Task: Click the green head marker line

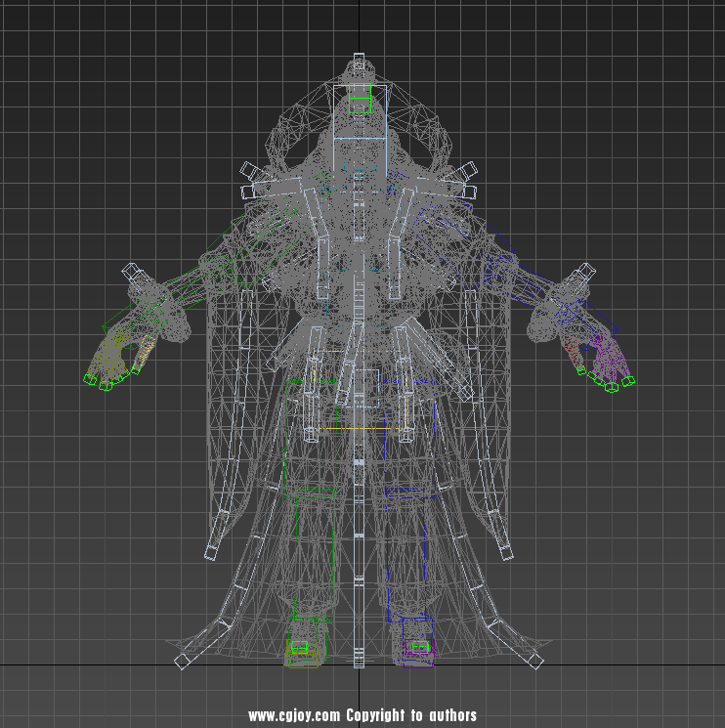Action: click(x=361, y=98)
